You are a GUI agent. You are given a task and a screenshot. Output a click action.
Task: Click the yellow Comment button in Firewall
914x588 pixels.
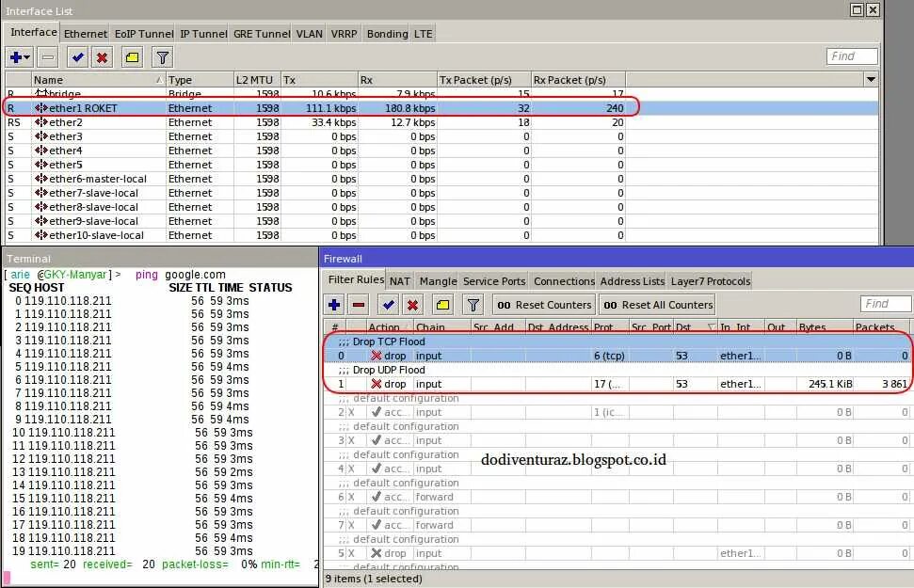[443, 304]
